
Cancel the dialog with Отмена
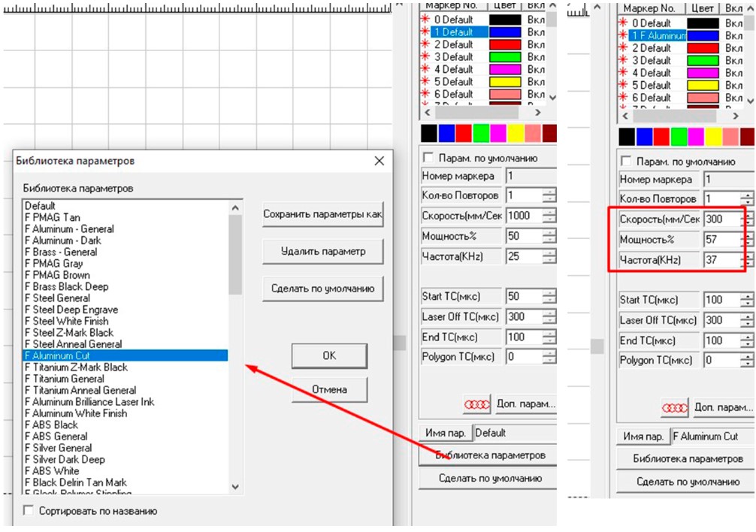pos(329,389)
